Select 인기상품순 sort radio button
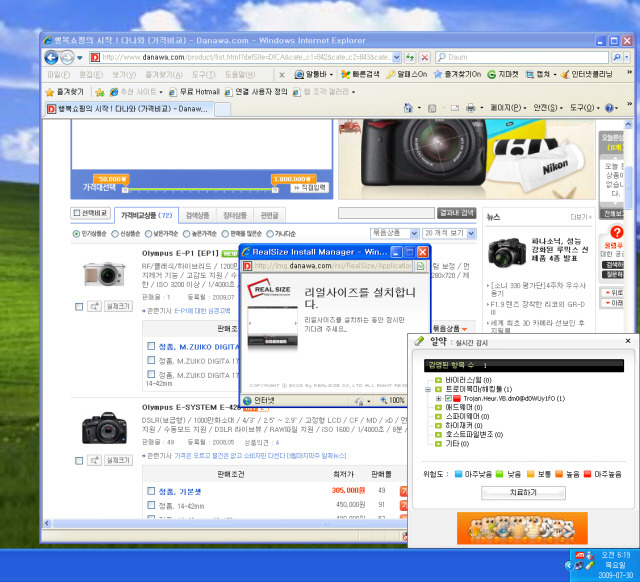 point(76,234)
